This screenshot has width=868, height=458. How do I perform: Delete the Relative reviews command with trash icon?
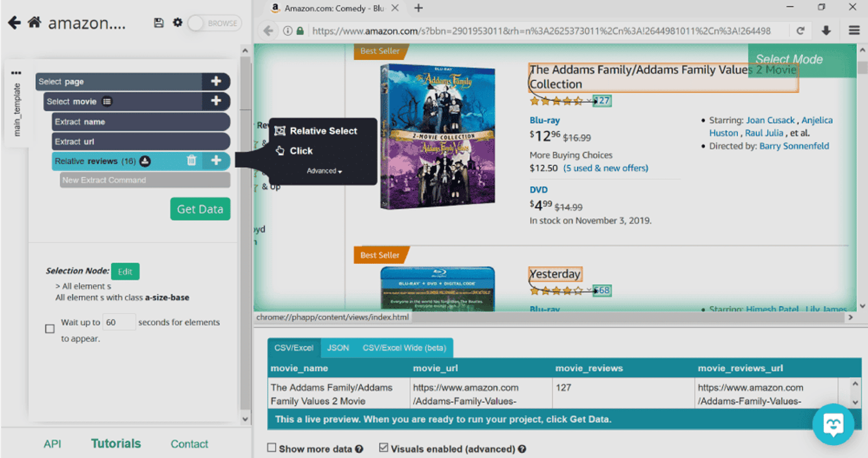click(191, 161)
